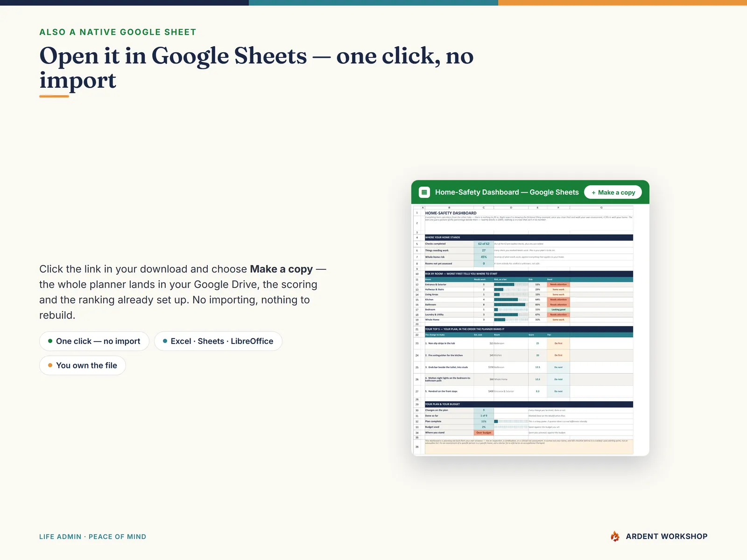Click the green Google Sheets grid icon

[x=424, y=192]
